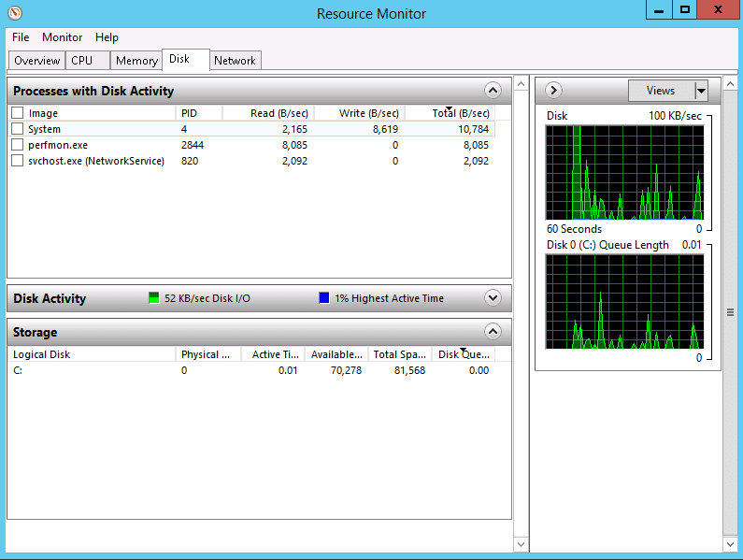Click the Disk 0 (C:) Queue Length graph

(624, 302)
